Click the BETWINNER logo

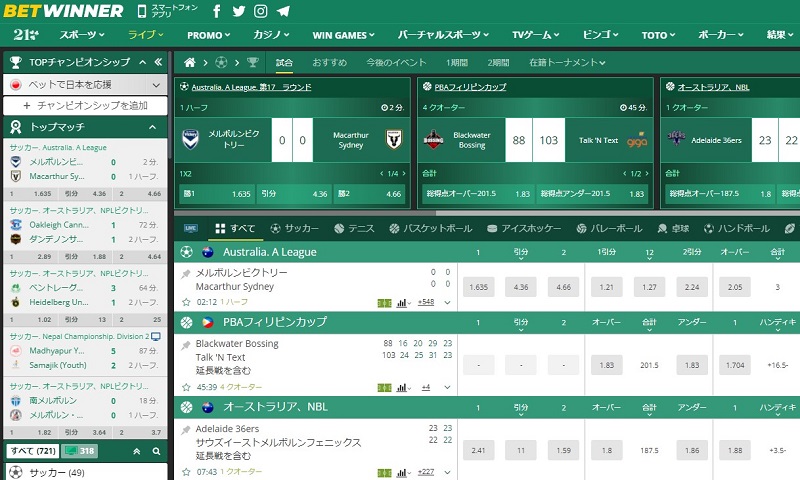click(64, 11)
